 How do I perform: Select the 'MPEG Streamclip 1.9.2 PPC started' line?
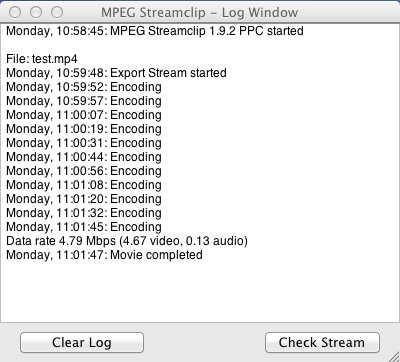(x=155, y=31)
